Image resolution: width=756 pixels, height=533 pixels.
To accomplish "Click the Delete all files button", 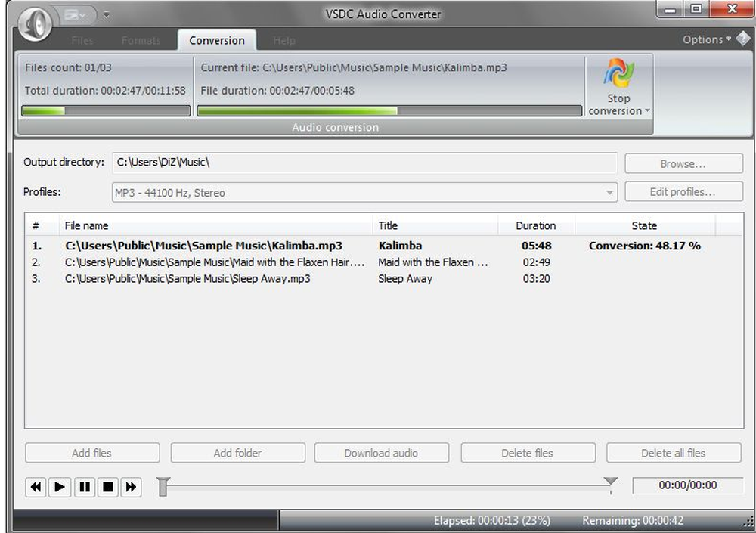I will [674, 453].
